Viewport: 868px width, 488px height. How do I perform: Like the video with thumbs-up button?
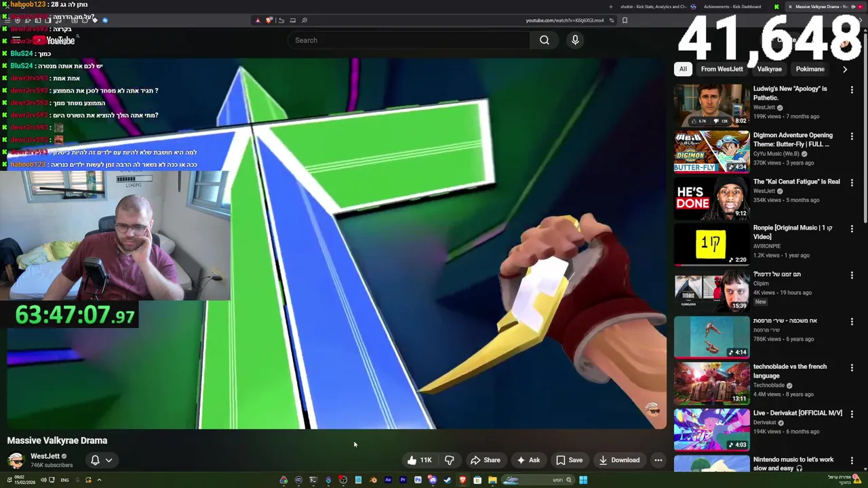tap(419, 460)
